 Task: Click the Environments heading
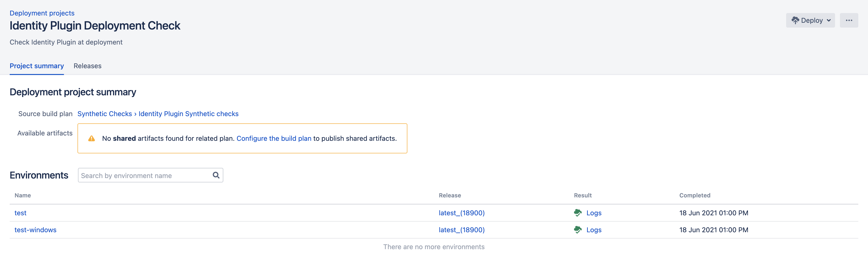tap(39, 175)
